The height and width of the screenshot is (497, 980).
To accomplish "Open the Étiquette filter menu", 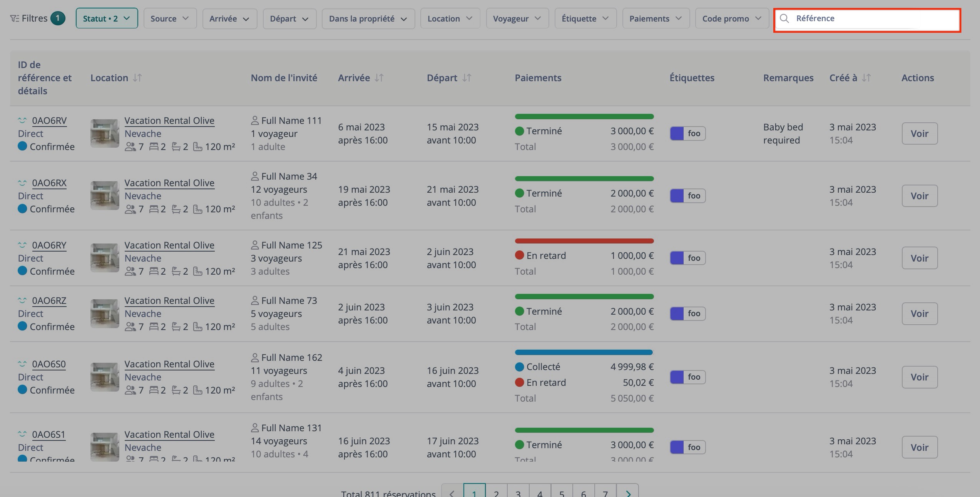I will (x=585, y=18).
